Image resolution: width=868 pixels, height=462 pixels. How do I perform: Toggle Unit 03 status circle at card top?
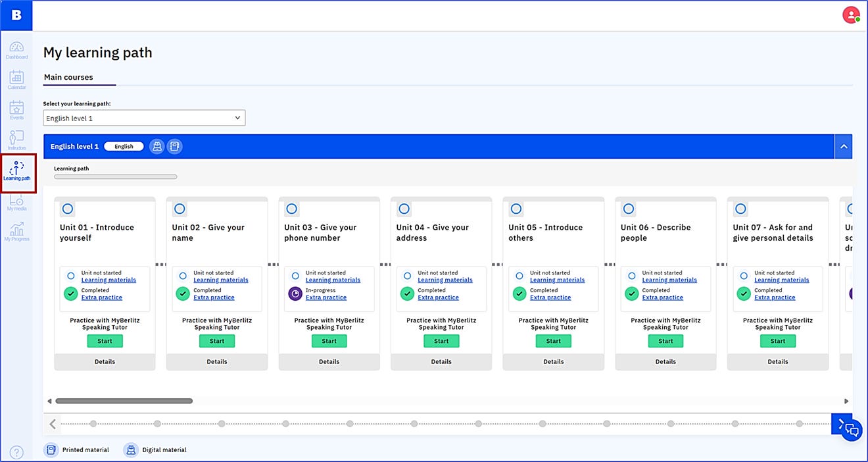292,209
